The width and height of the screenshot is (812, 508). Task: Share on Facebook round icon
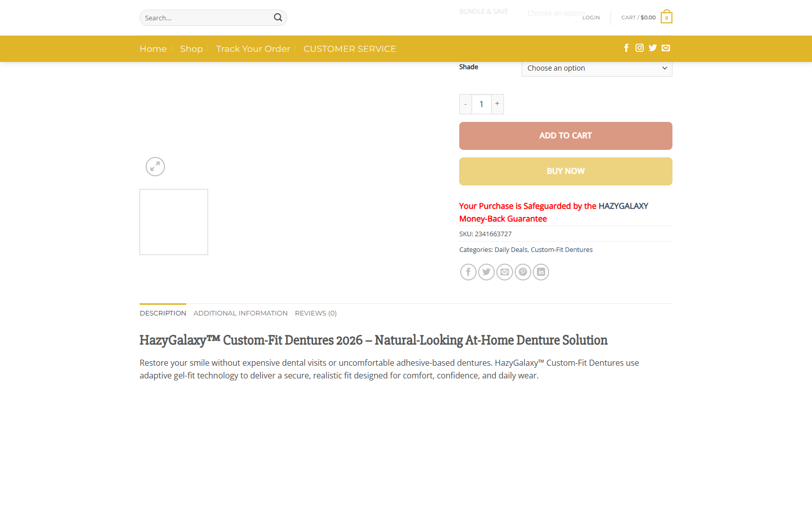coord(468,272)
